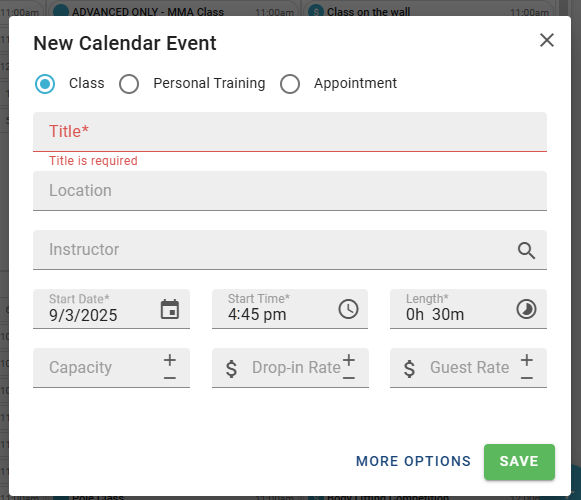
Task: Decrease Capacity with the minus icon
Action: [x=170, y=378]
